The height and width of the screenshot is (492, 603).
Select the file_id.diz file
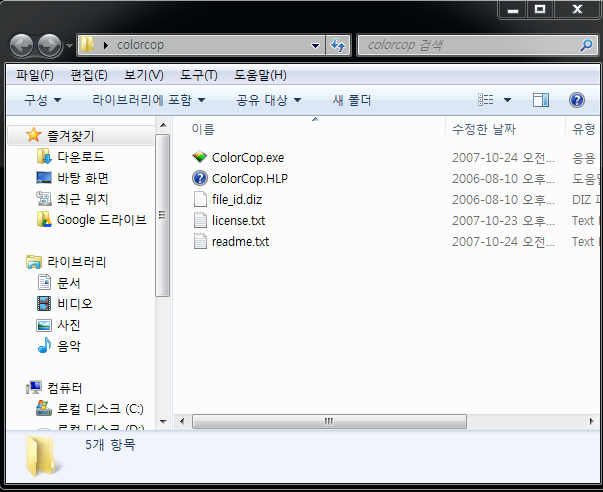point(237,200)
